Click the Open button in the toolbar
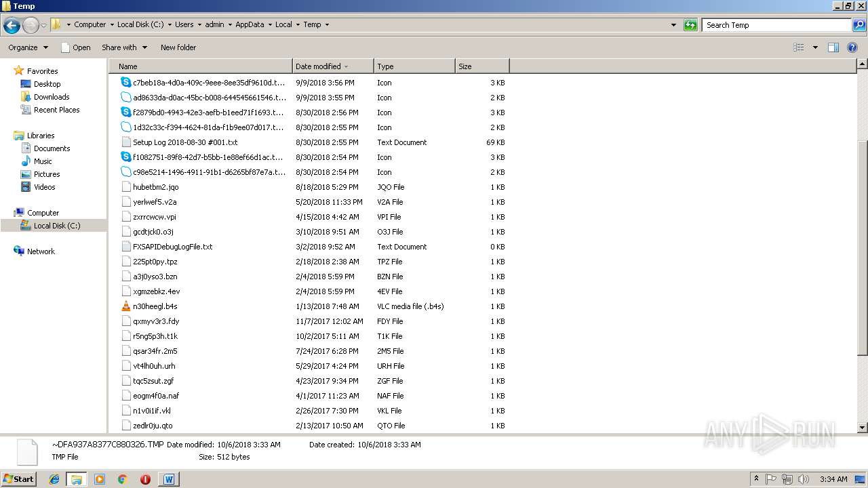Image resolution: width=868 pixels, height=488 pixels. point(75,47)
